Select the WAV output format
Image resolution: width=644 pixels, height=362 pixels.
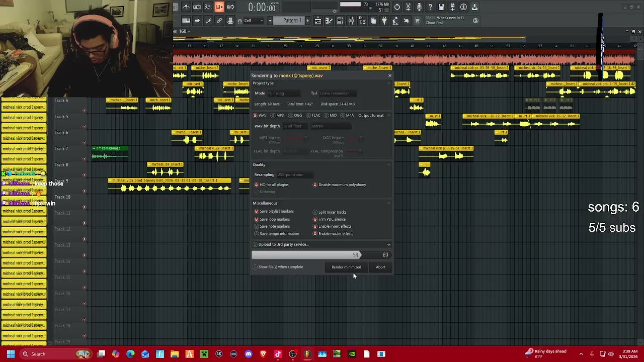point(260,116)
